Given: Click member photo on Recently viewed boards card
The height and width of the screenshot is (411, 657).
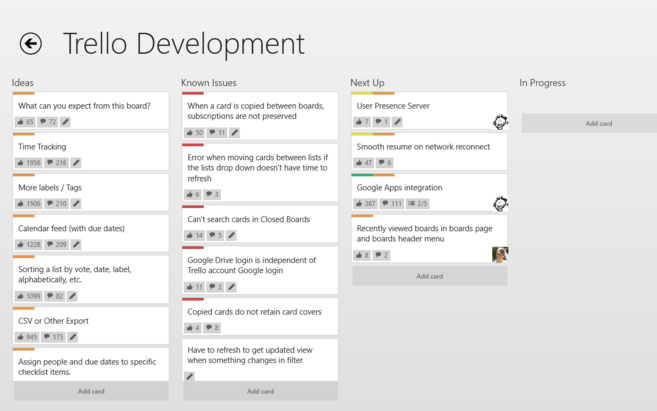Looking at the screenshot, I should [x=500, y=255].
